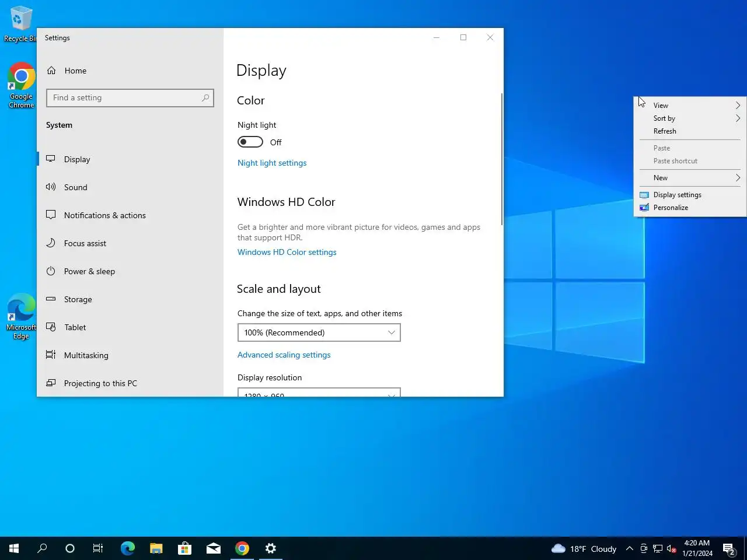Open the scale 100% (Recommended) dropdown
The width and height of the screenshot is (747, 560).
point(319,332)
